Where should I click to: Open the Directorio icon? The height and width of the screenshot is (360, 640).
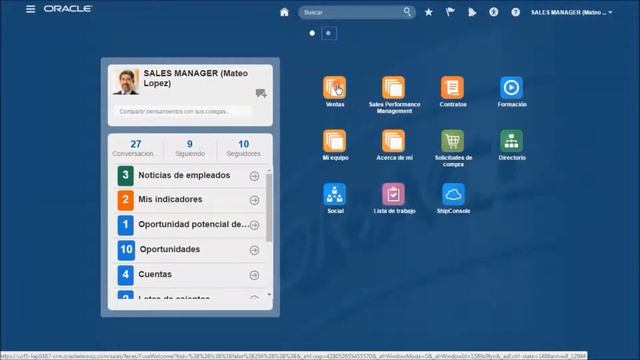(x=511, y=141)
